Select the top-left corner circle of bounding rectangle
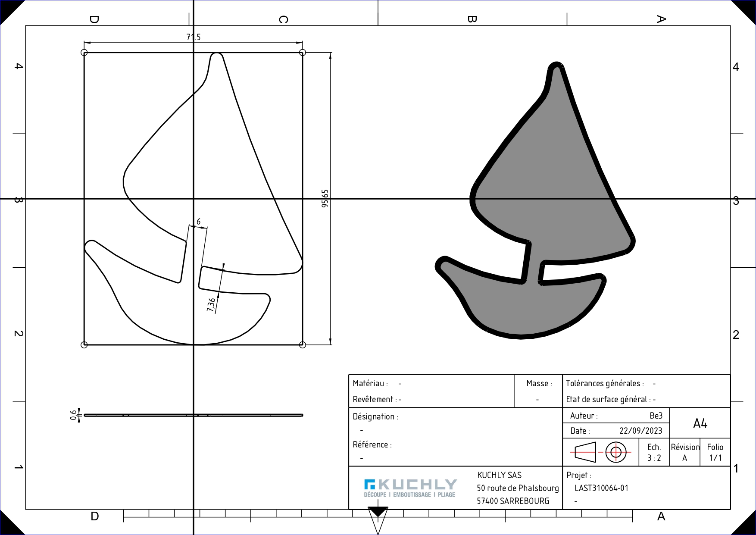The image size is (756, 535). click(x=84, y=53)
